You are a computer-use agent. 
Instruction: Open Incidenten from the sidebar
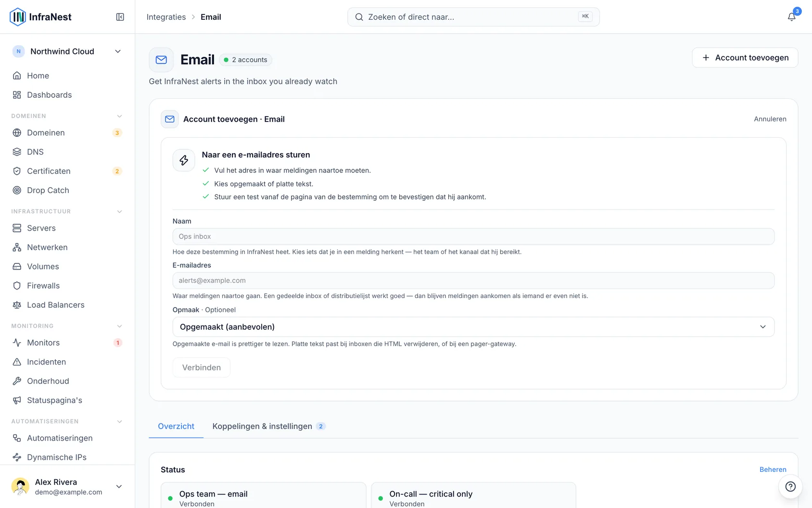pyautogui.click(x=67, y=362)
